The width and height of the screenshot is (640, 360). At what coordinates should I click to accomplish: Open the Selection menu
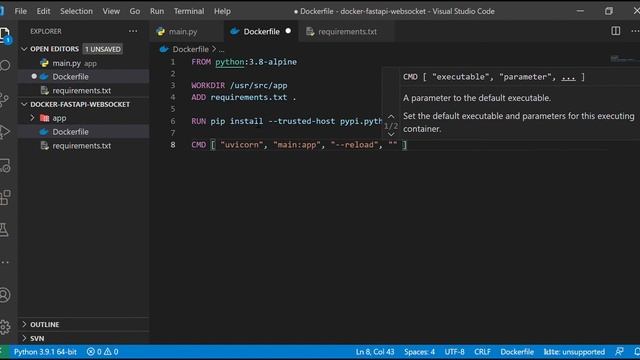76,11
